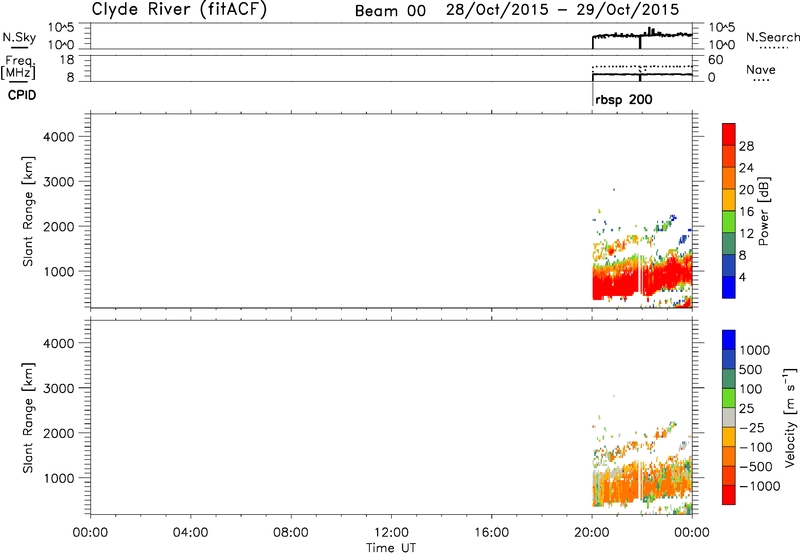The image size is (800, 554).
Task: Click the power panel 'Slant Range [km]' label
Action: 28,211
